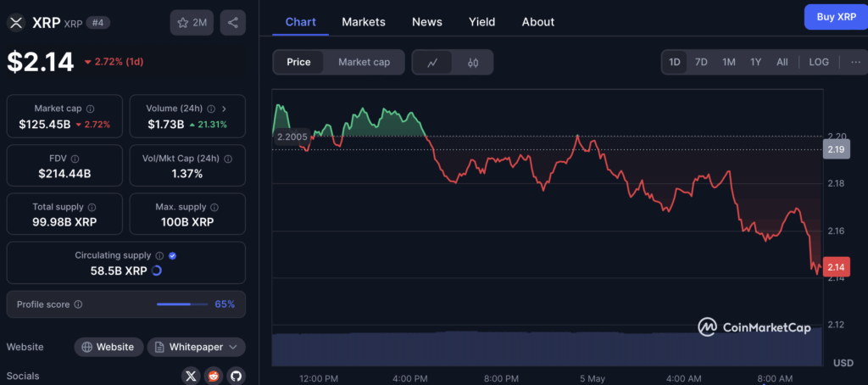This screenshot has width=868, height=385.
Task: Click the #4 rank badge
Action: (x=98, y=23)
